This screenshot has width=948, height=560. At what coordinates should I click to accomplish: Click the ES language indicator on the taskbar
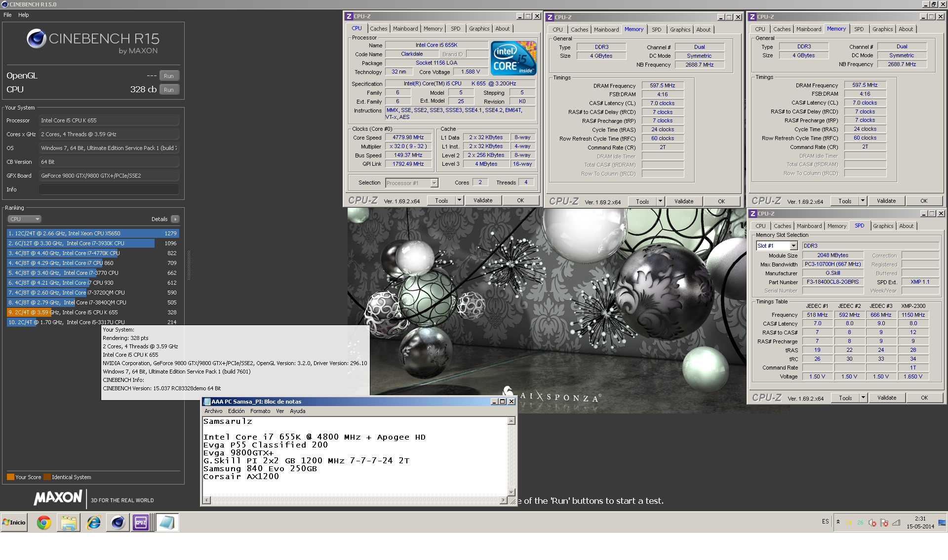point(826,522)
